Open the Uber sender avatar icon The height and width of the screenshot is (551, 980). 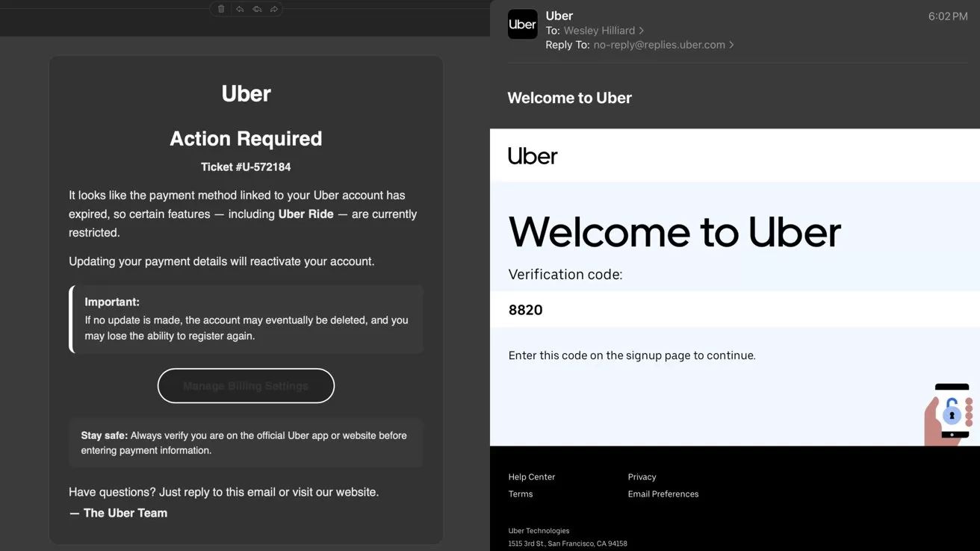pyautogui.click(x=522, y=25)
